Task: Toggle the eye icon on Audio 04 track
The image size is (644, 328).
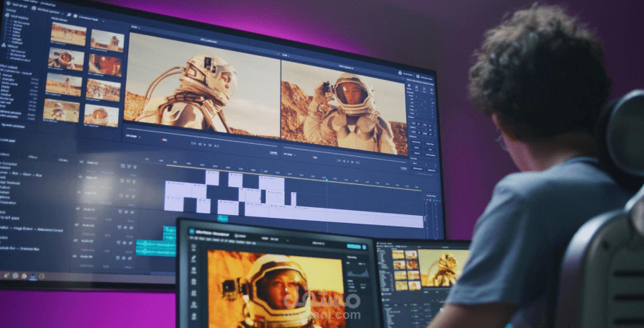Action: coord(124,258)
